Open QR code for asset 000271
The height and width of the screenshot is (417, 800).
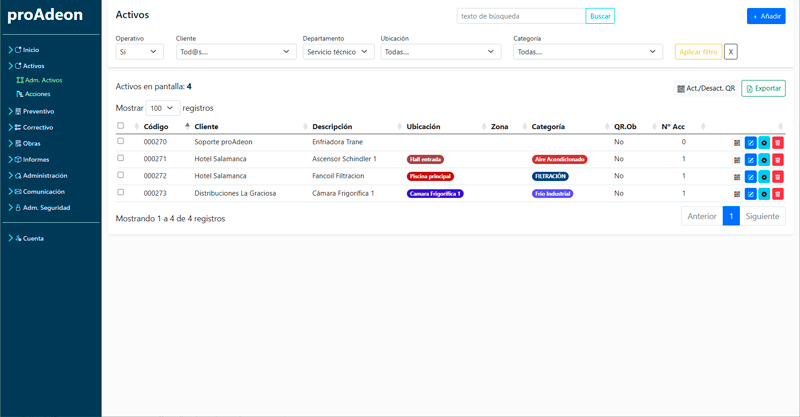pos(737,160)
